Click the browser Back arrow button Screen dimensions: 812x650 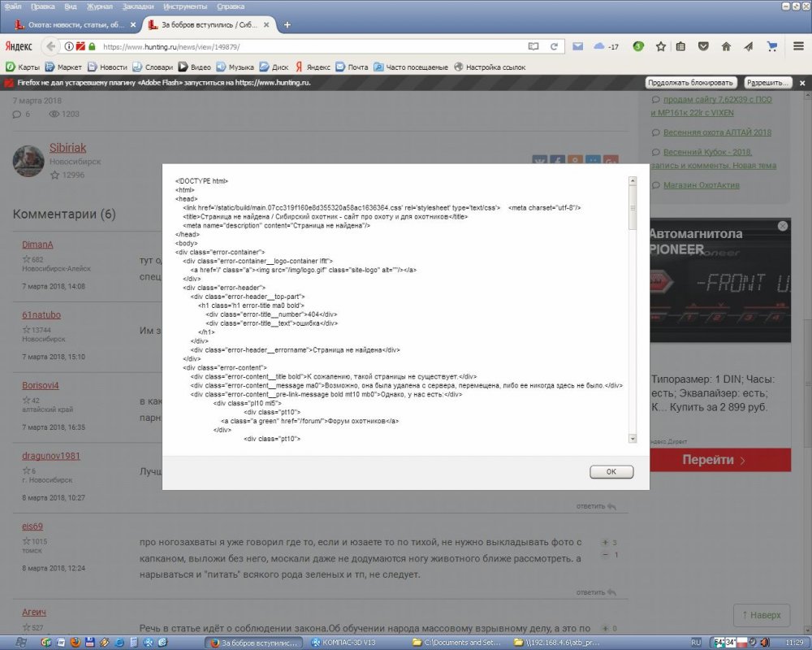[x=51, y=46]
